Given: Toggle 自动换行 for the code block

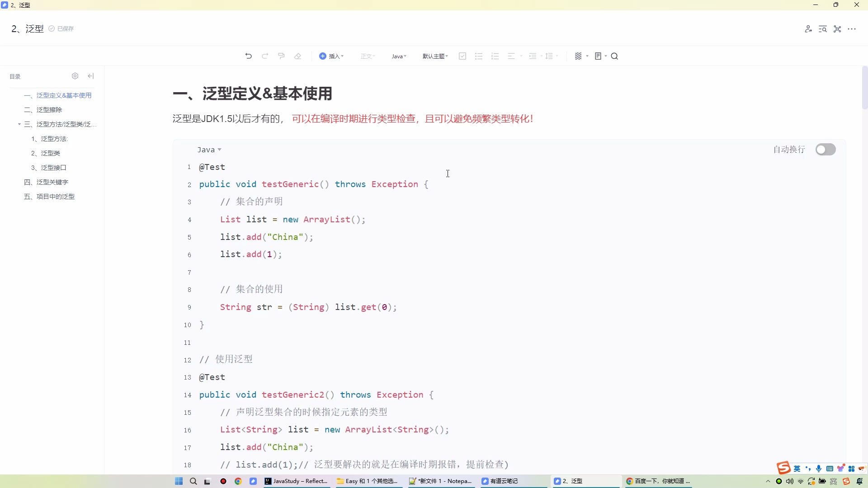Looking at the screenshot, I should (x=826, y=149).
